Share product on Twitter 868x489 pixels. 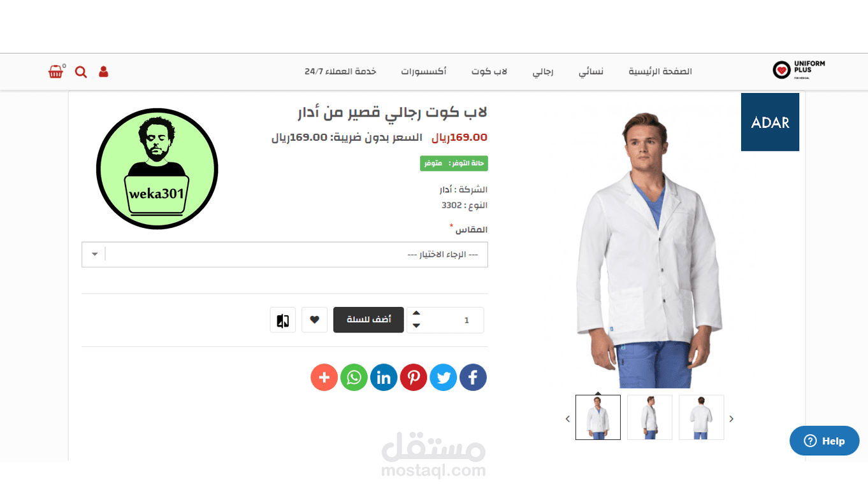tap(444, 378)
